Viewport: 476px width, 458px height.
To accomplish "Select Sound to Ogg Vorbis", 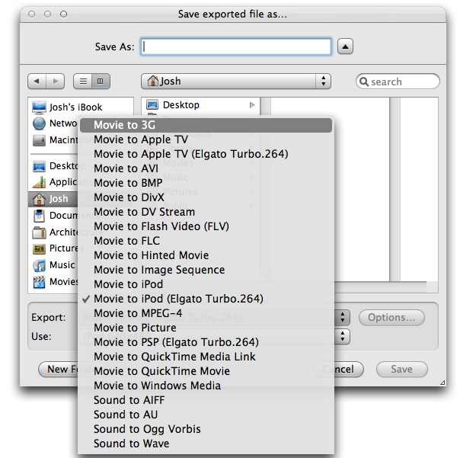I will point(206,429).
